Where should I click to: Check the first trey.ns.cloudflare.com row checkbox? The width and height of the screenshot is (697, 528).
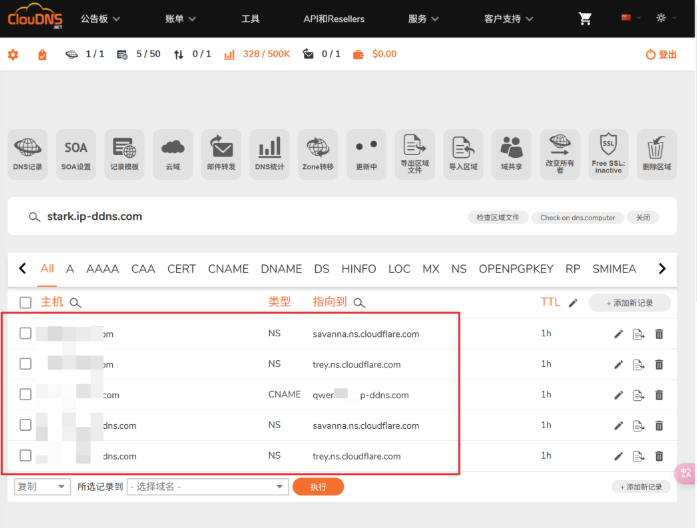pyautogui.click(x=25, y=364)
